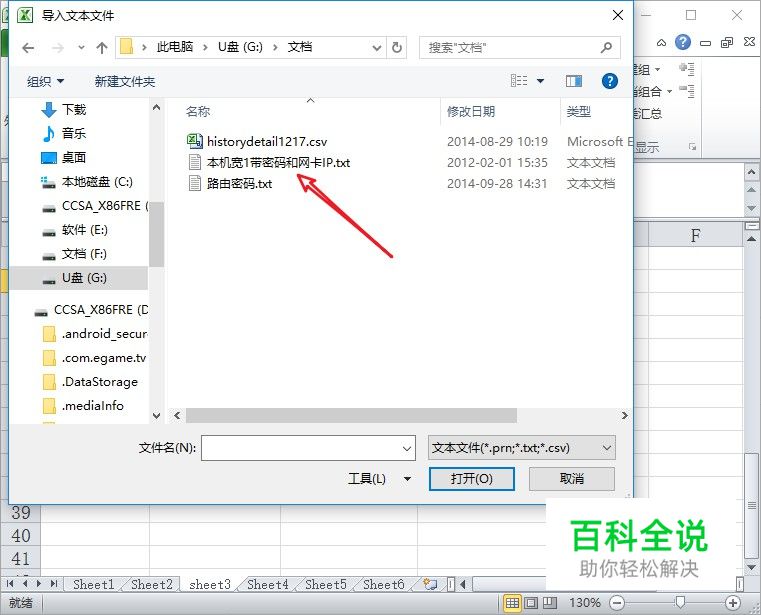This screenshot has width=761, height=615.
Task: Switch to sheet3 tab in Excel
Action: point(210,584)
